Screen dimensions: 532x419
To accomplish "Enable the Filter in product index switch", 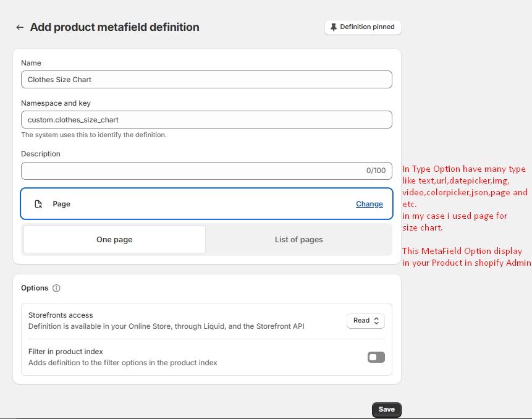I will pyautogui.click(x=376, y=357).
